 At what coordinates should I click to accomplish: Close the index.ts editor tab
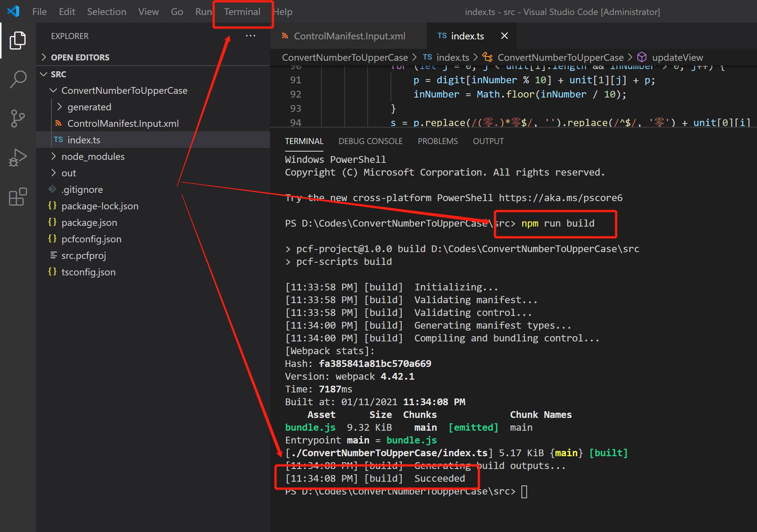pos(505,36)
